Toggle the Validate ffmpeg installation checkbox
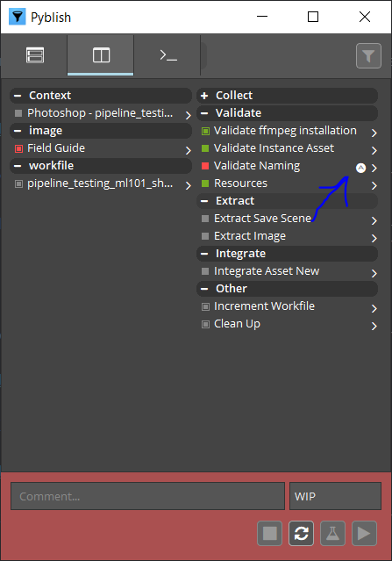392x561 pixels. pos(205,131)
